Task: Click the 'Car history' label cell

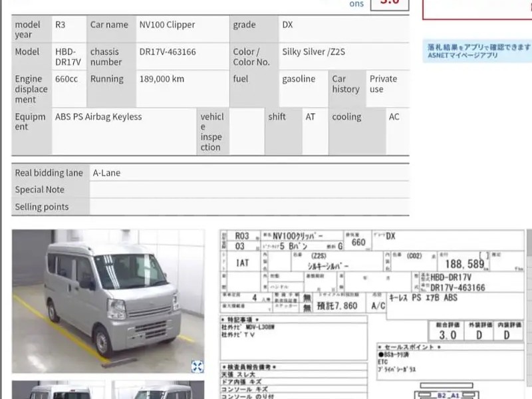Action: tap(347, 89)
